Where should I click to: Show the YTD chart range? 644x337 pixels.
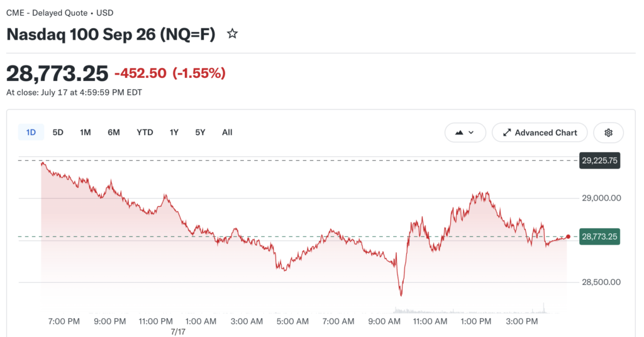(145, 132)
